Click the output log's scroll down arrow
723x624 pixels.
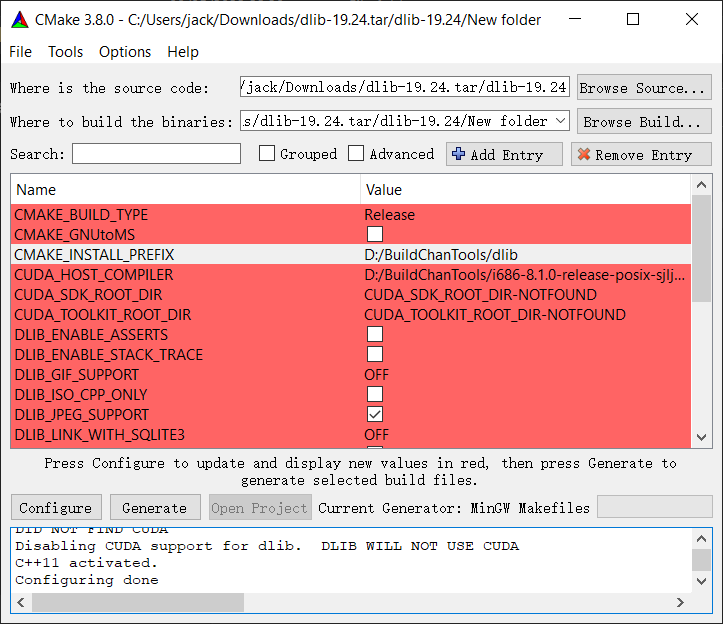701,582
